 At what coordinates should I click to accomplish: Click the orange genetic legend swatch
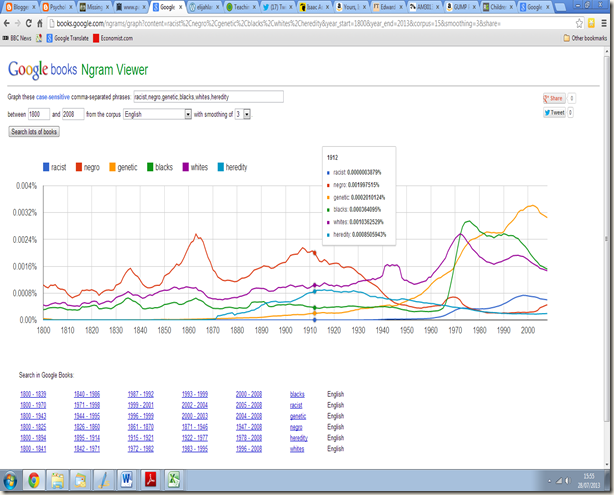tap(112, 167)
